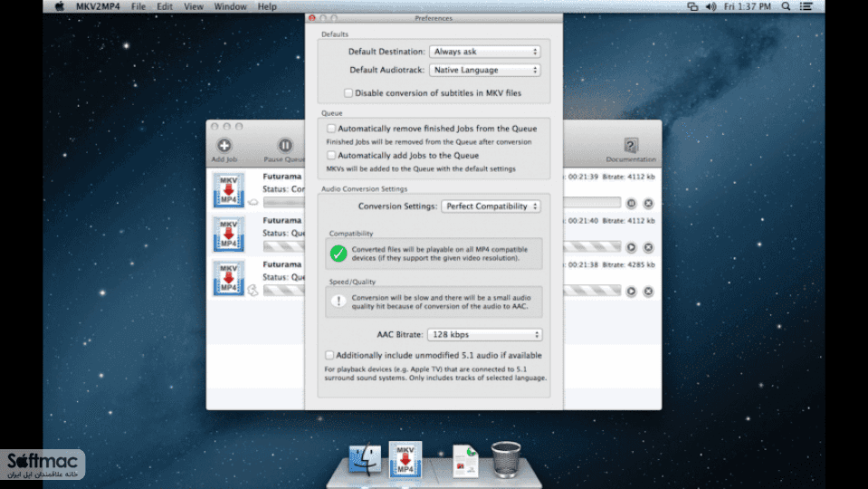Click the clock showing Fri 1:37 PM

pyautogui.click(x=748, y=6)
